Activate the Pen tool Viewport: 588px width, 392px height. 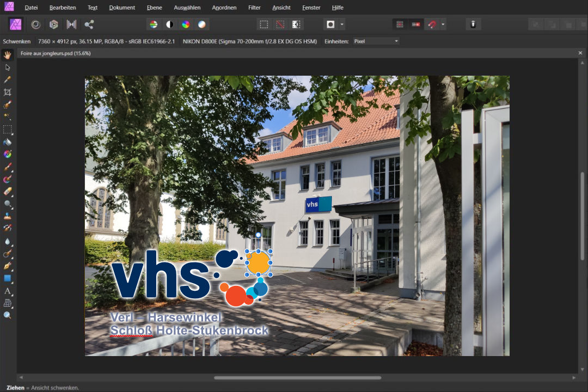[x=8, y=266]
